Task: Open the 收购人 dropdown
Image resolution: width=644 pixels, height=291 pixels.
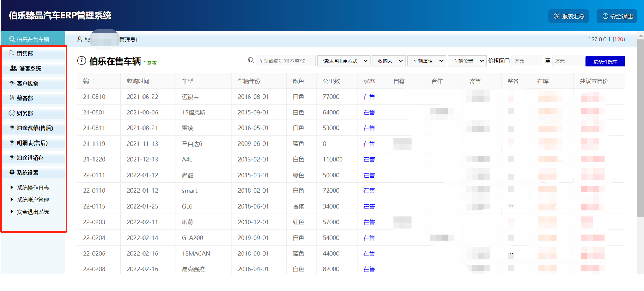Action: coord(389,61)
